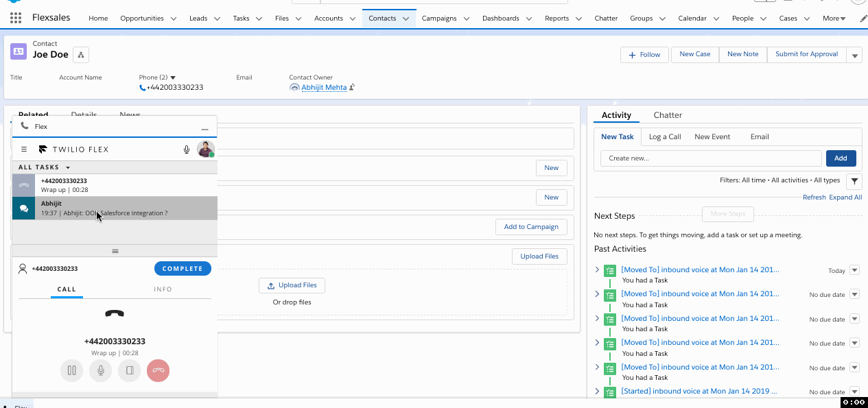Click the Follow button
The width and height of the screenshot is (868, 408).
point(644,55)
